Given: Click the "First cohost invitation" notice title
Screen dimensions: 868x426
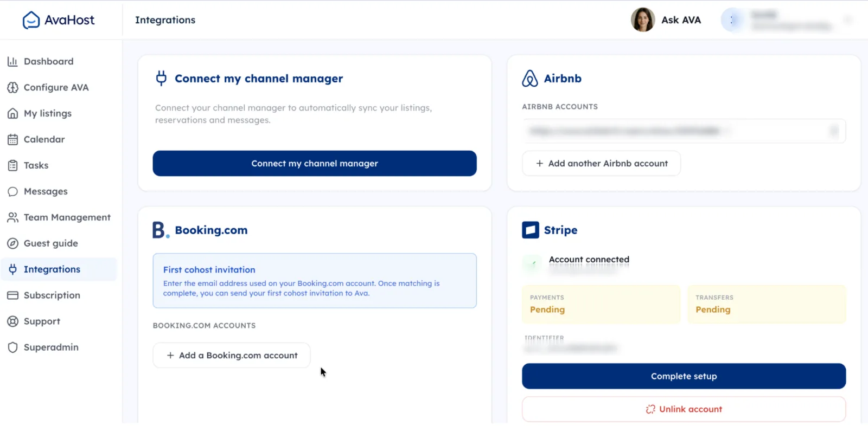Looking at the screenshot, I should [x=209, y=269].
